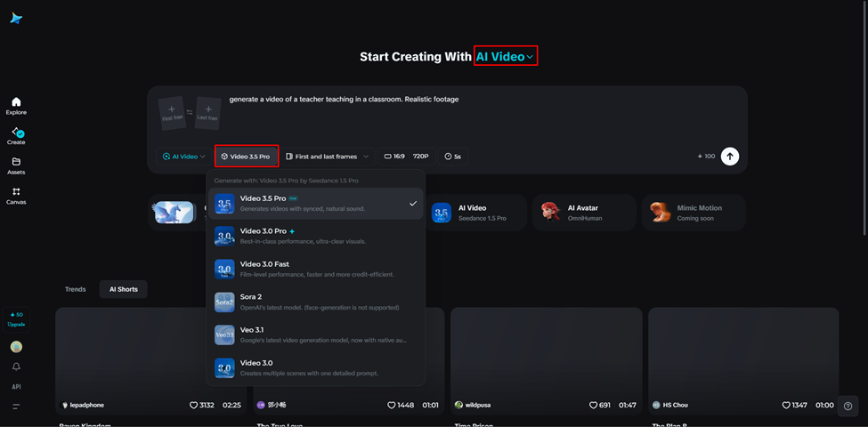Open the notifications bell
Screen dimensions: 868x427
pyautogui.click(x=17, y=367)
